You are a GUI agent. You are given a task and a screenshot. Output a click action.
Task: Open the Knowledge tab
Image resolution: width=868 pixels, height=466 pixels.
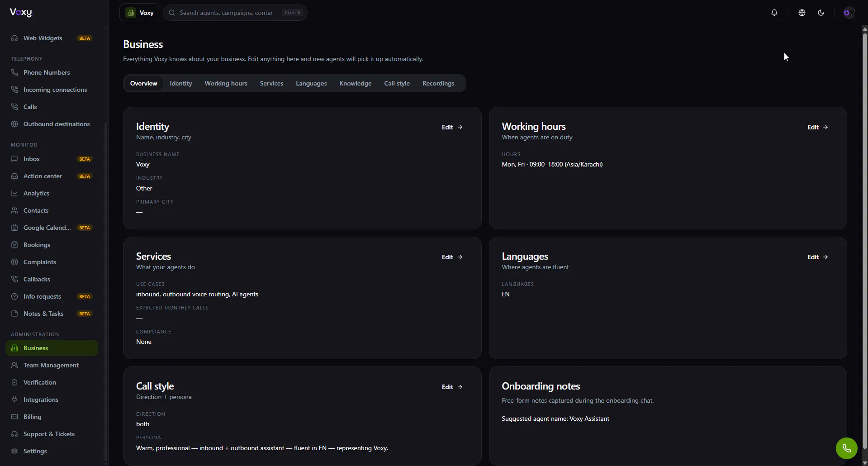pyautogui.click(x=356, y=83)
